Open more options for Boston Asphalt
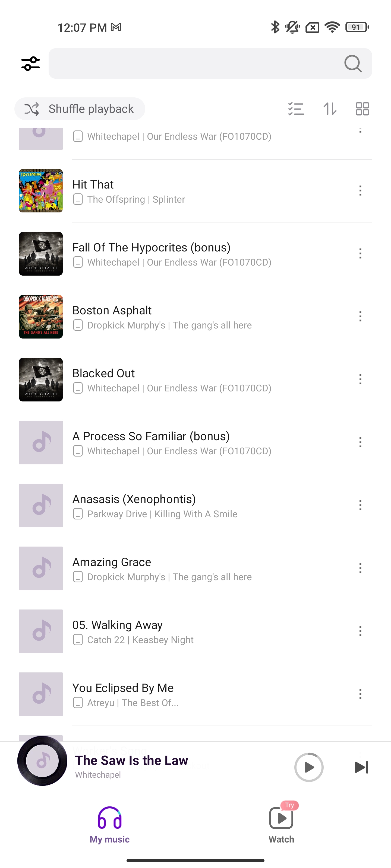 [x=360, y=316]
